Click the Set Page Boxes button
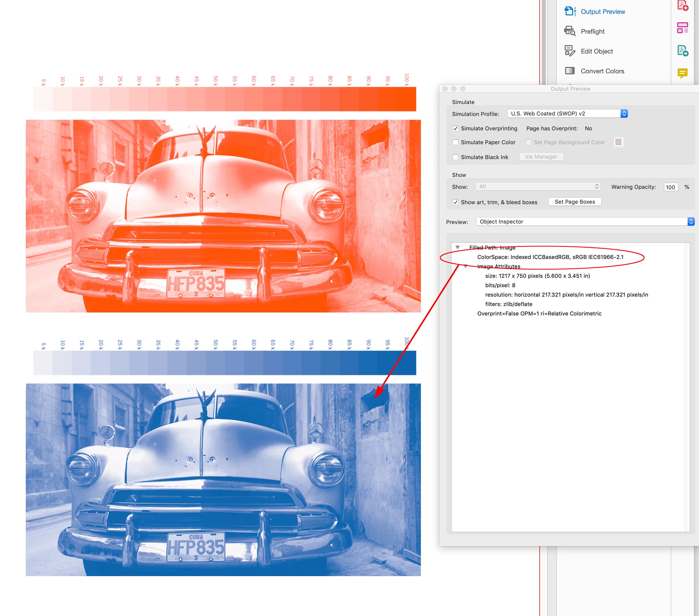Image resolution: width=699 pixels, height=616 pixels. coord(575,202)
